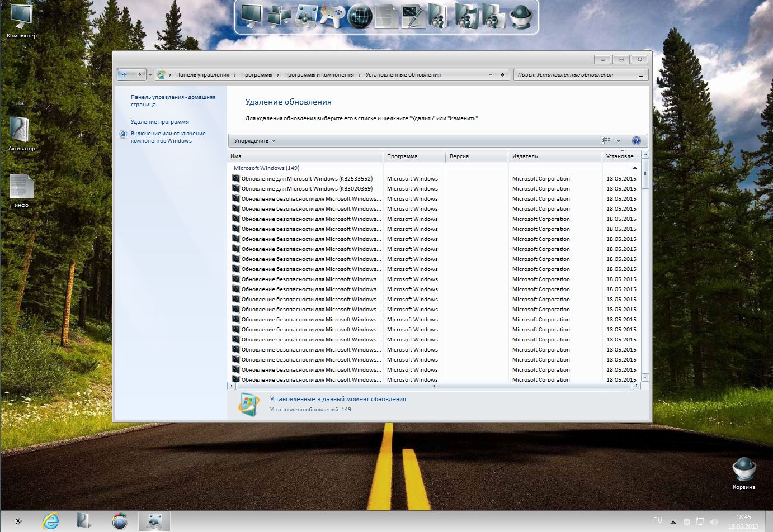The image size is (773, 532).
Task: Sort by the Имя column header
Action: click(305, 156)
